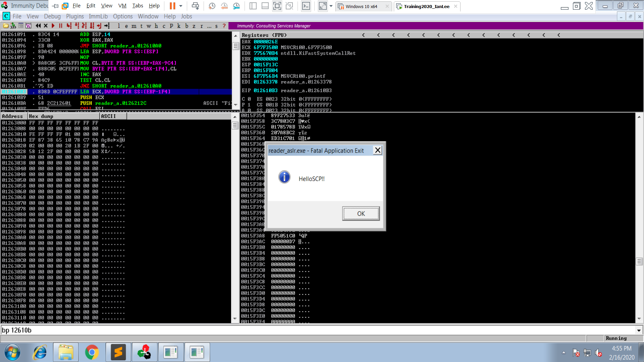Click the Trace over icon
Screen dimensions: 644x362
click(x=92, y=26)
